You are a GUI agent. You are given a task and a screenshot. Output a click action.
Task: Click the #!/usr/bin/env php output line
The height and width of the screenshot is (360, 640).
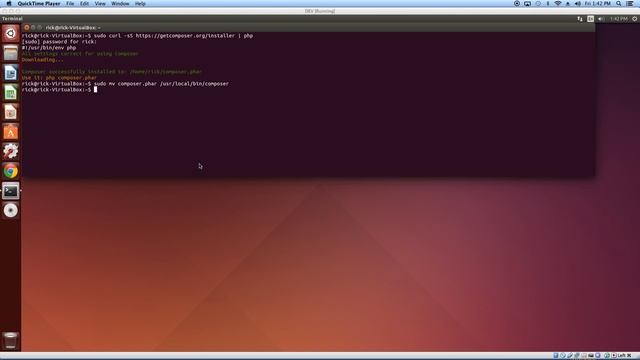coord(49,48)
